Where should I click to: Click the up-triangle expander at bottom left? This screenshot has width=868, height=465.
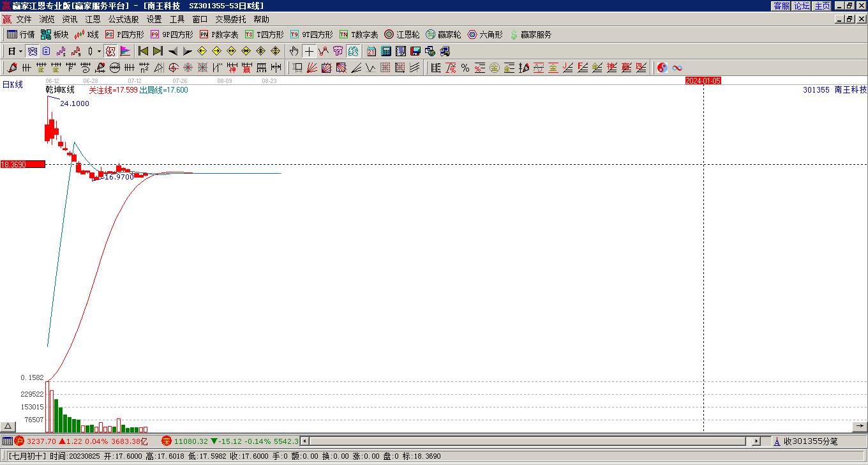coord(8,427)
